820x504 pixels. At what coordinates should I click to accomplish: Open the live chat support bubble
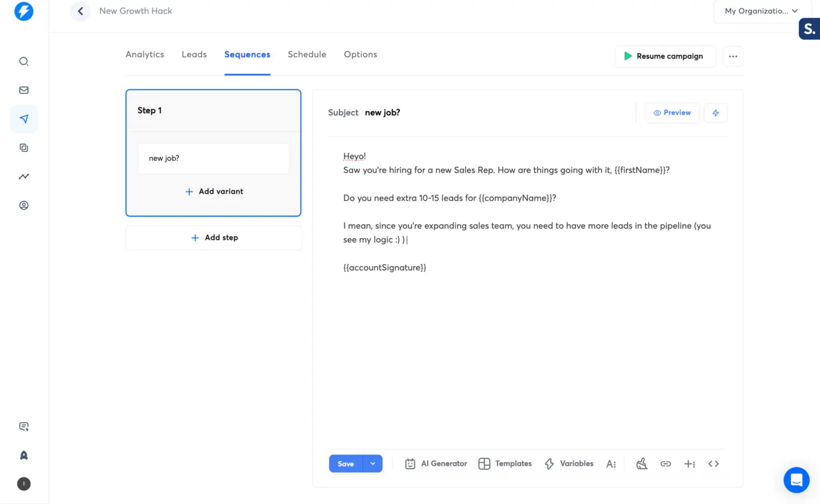[797, 480]
